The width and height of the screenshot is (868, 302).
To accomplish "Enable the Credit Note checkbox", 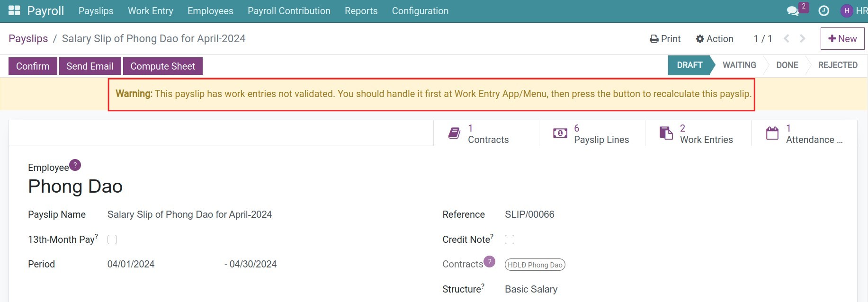I will (x=510, y=240).
